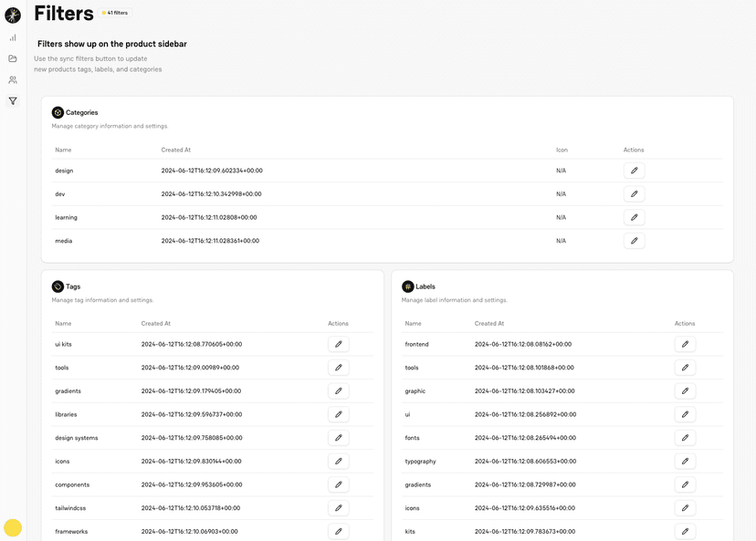Click the Icon column header
This screenshot has height=541, width=756.
pyautogui.click(x=562, y=150)
